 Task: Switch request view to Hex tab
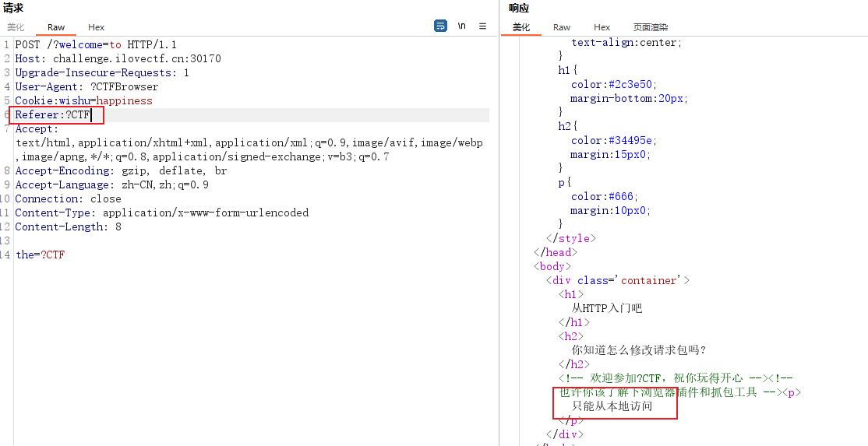click(97, 27)
